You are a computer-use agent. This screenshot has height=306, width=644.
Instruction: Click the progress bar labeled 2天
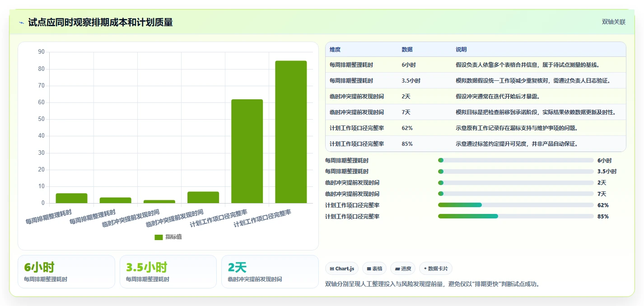516,183
